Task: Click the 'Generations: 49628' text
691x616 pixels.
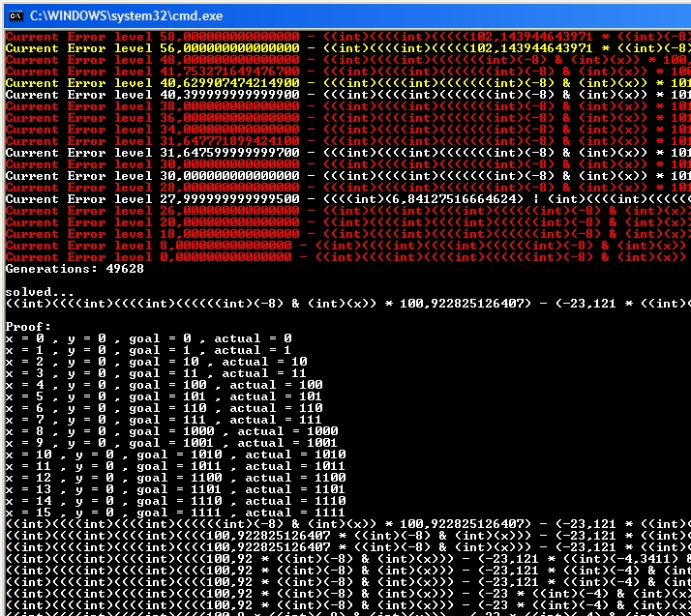Action: point(75,269)
